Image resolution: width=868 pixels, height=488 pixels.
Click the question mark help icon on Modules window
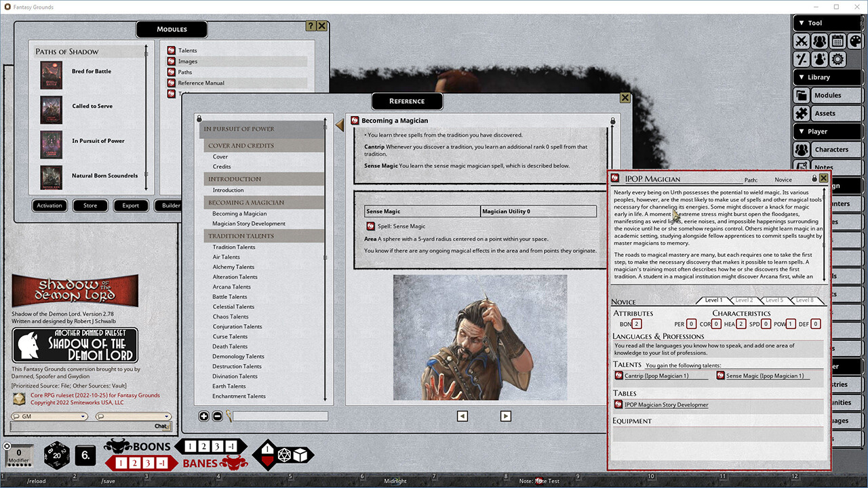click(309, 26)
